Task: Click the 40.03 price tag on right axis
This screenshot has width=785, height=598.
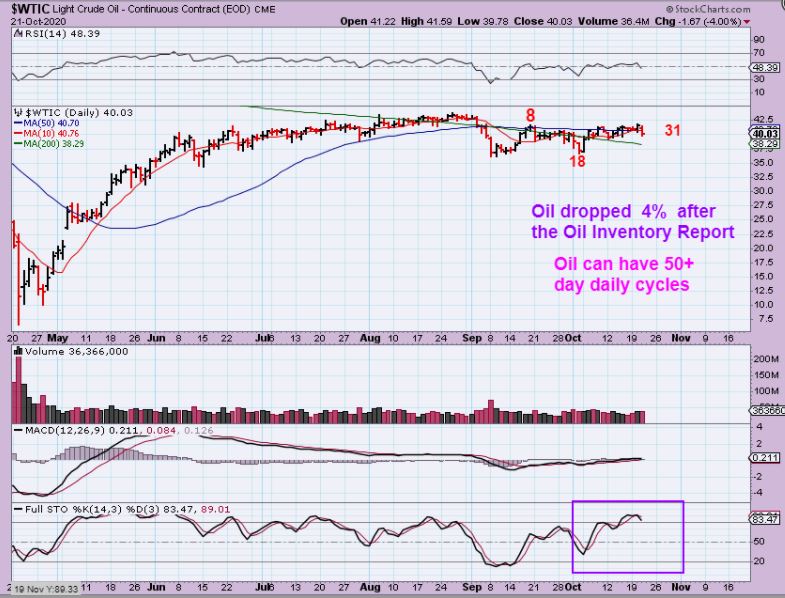Action: (x=765, y=134)
